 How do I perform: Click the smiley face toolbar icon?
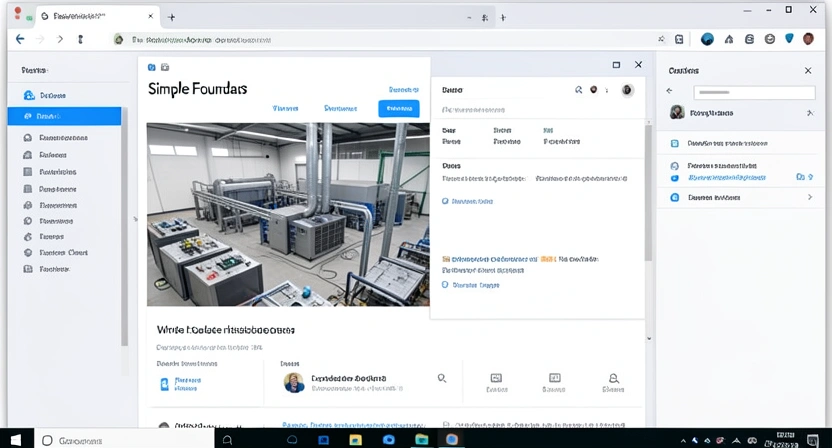(769, 39)
